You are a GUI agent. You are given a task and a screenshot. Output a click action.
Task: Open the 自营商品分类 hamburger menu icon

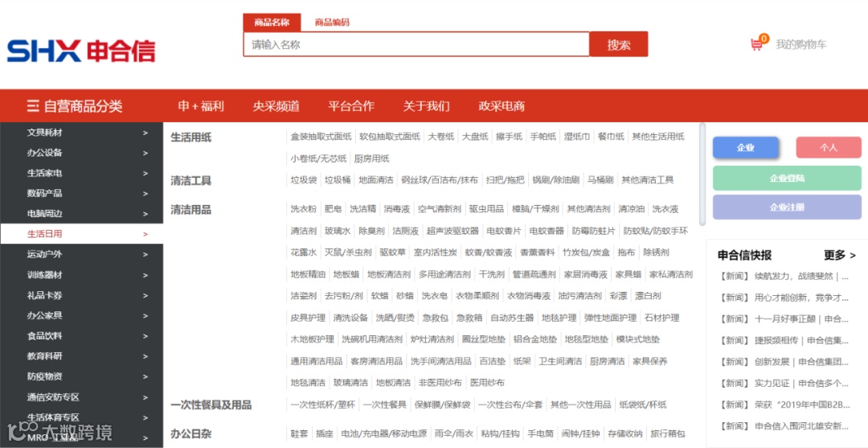tap(33, 106)
